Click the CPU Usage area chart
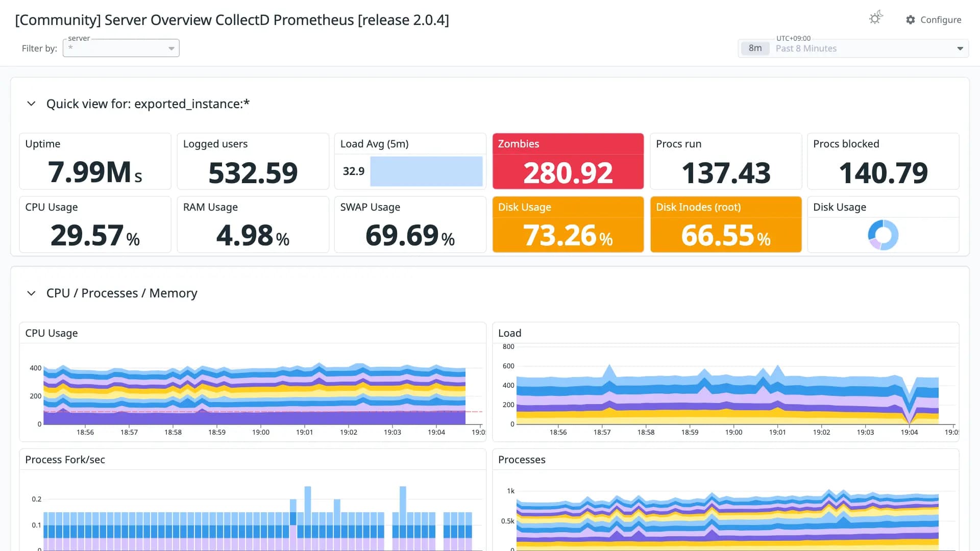The image size is (980, 551). (x=254, y=394)
